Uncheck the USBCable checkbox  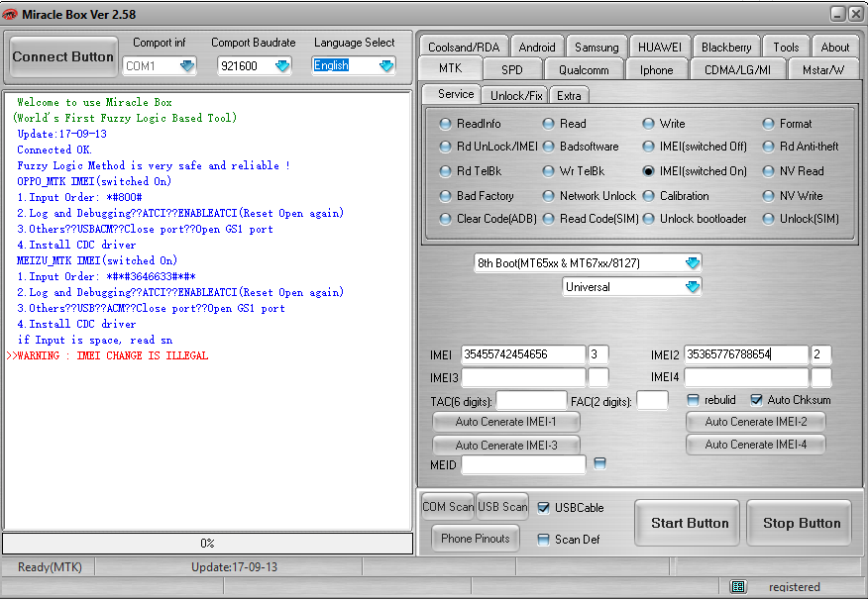point(544,508)
